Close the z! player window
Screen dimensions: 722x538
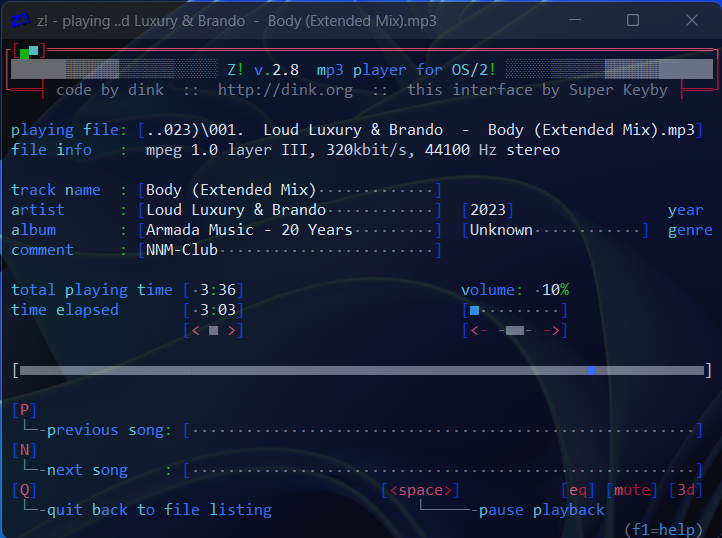point(692,20)
